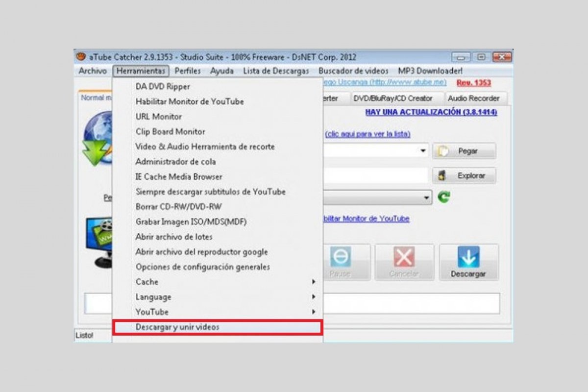
Task: Click Habilitar Monitor de YouTube link
Action: (x=366, y=219)
